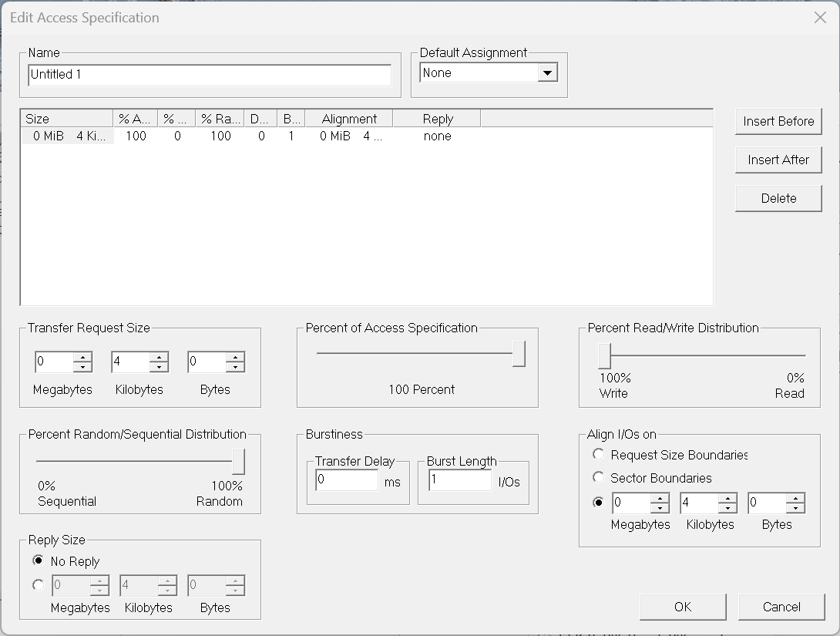Close the Edit Access Specification dialog

pos(820,18)
